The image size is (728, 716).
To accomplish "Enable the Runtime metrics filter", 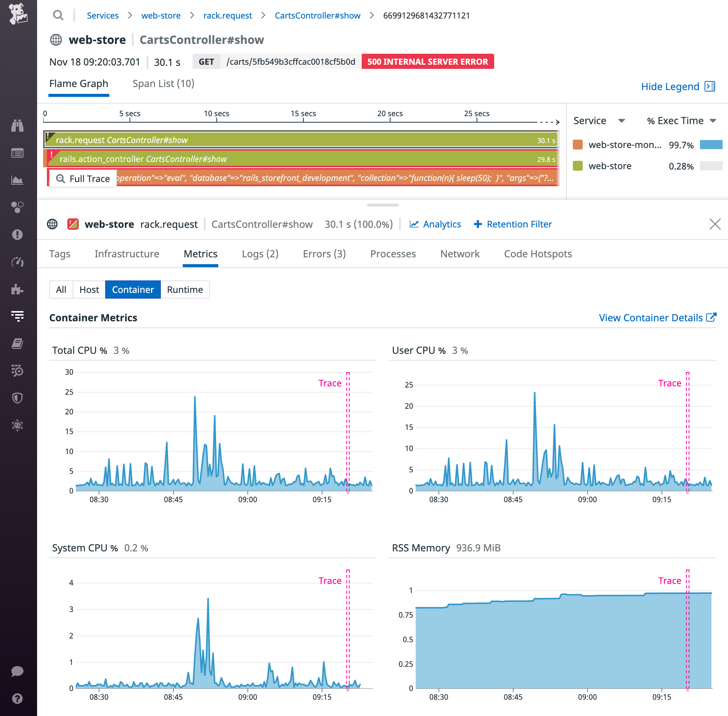I will tap(185, 290).
